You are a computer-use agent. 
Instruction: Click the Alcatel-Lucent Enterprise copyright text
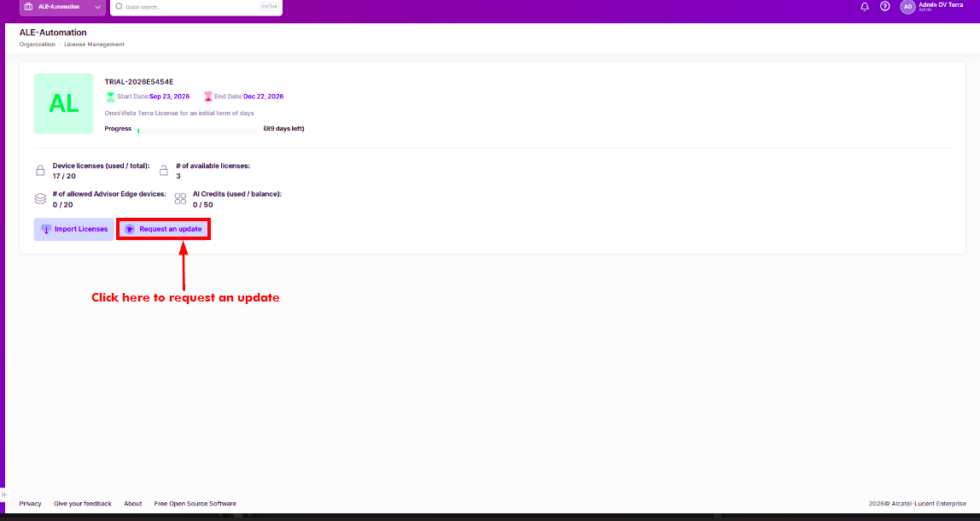[918, 503]
